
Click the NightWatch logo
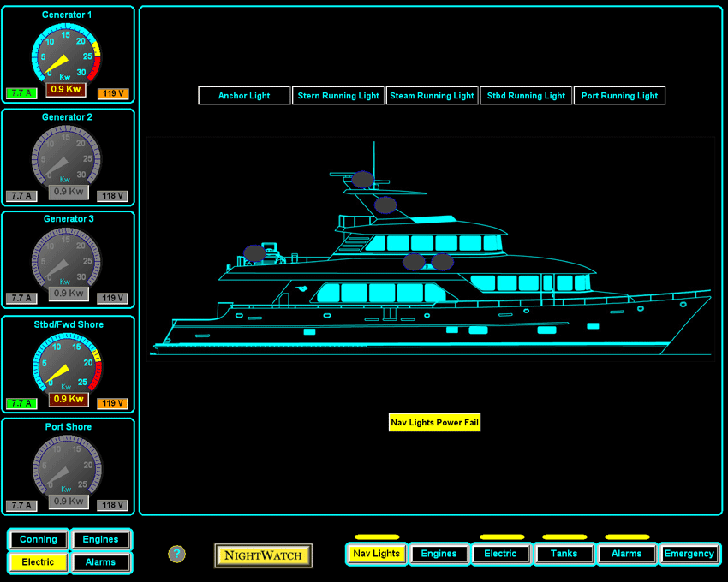click(x=263, y=555)
